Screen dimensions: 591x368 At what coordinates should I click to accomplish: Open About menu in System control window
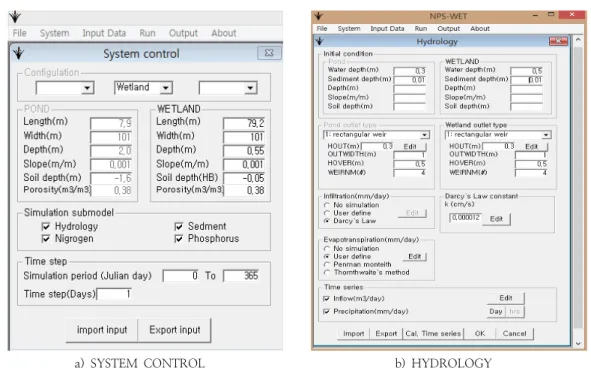[x=224, y=33]
